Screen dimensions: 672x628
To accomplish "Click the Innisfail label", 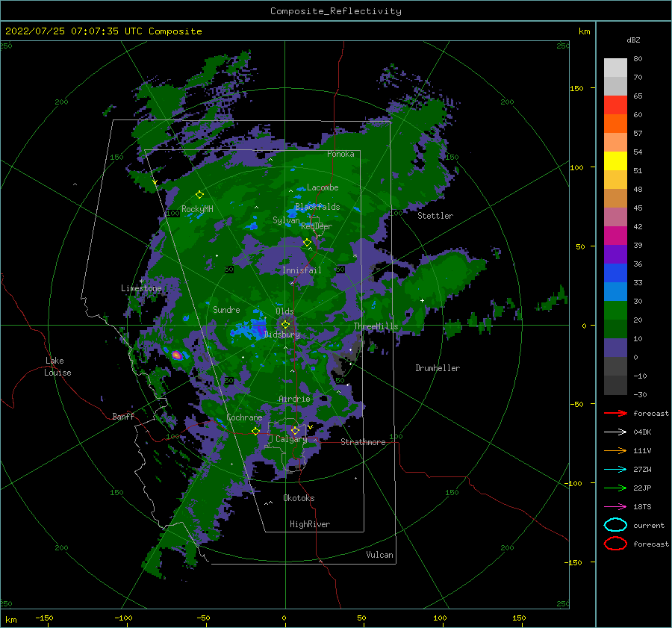I will (302, 270).
